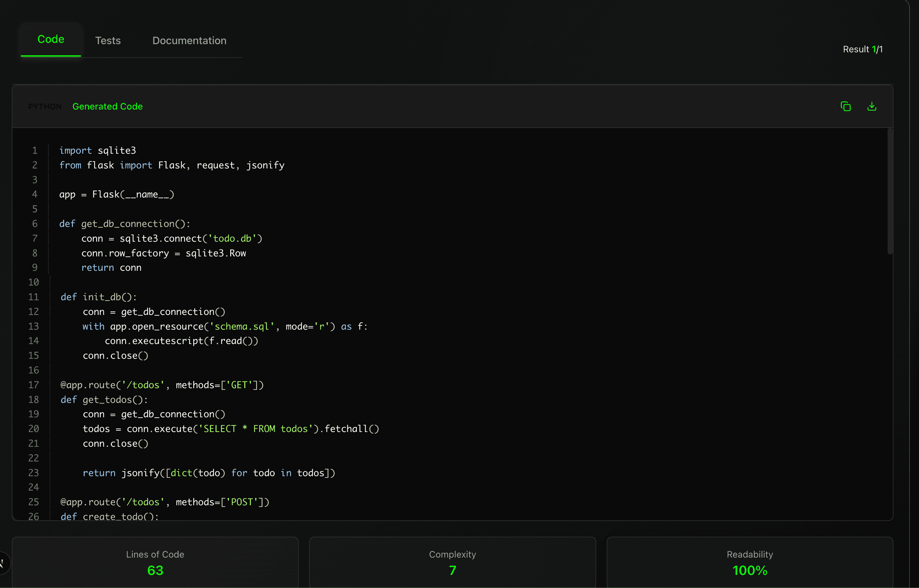Select the Lines of Code stat card
The height and width of the screenshot is (588, 919).
[155, 562]
